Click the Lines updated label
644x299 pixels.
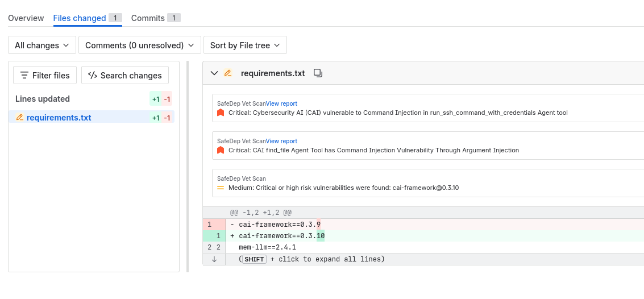(43, 98)
